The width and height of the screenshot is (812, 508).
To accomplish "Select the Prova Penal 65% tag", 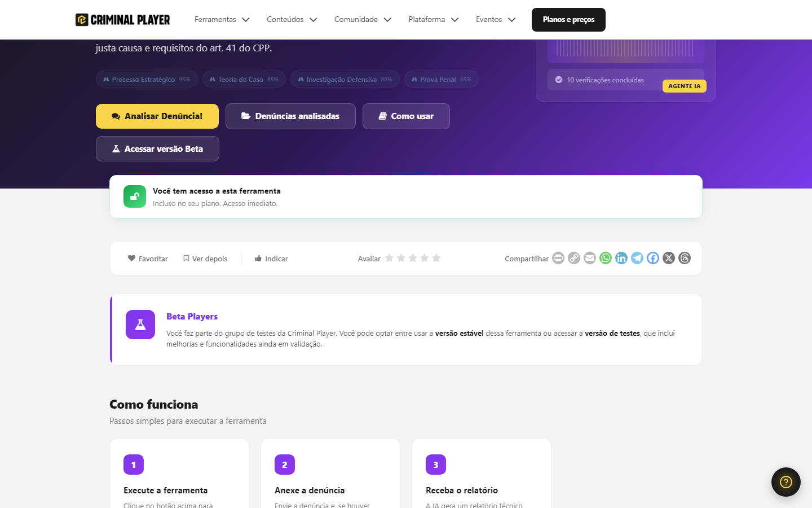I will click(442, 79).
